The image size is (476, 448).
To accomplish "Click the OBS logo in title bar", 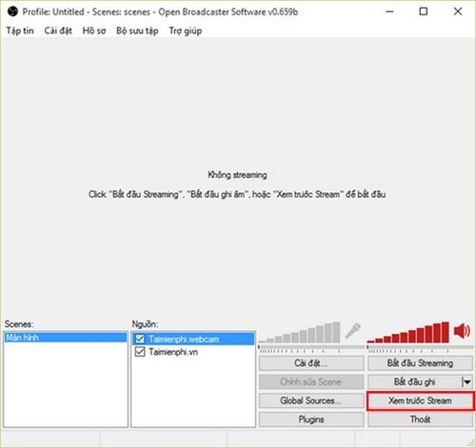I will [12, 11].
